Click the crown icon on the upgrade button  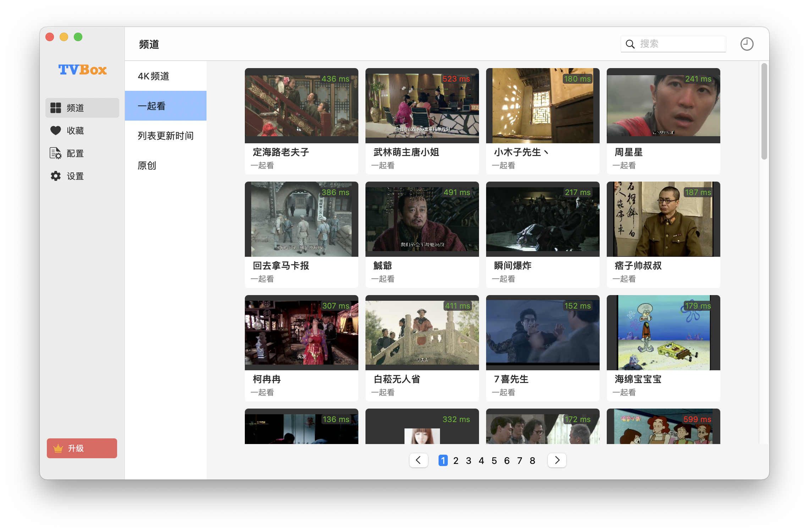(x=59, y=448)
